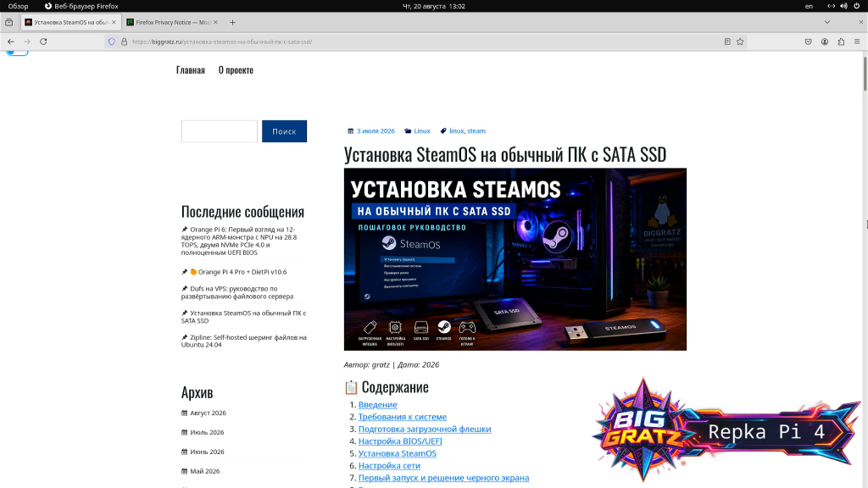Click the Установка SteamOS featured image

pos(515,259)
